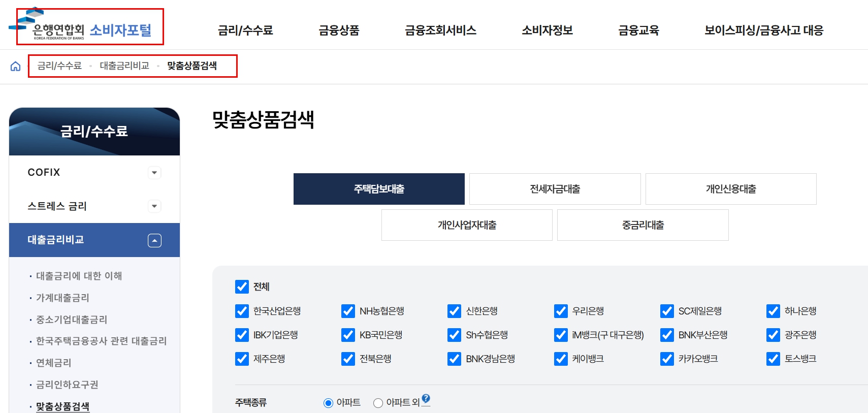
Task: Click 대출금리비교 in the breadcrumb
Action: tap(124, 66)
